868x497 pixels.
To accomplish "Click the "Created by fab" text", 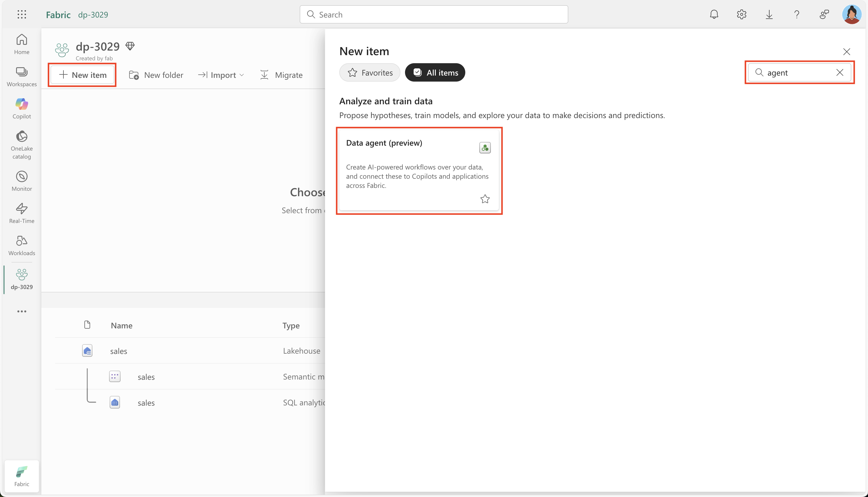I will pos(94,58).
